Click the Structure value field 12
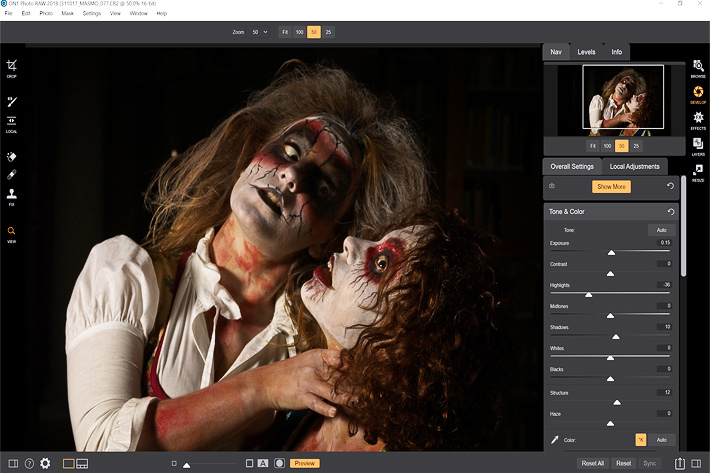This screenshot has width=710, height=473. (x=664, y=392)
